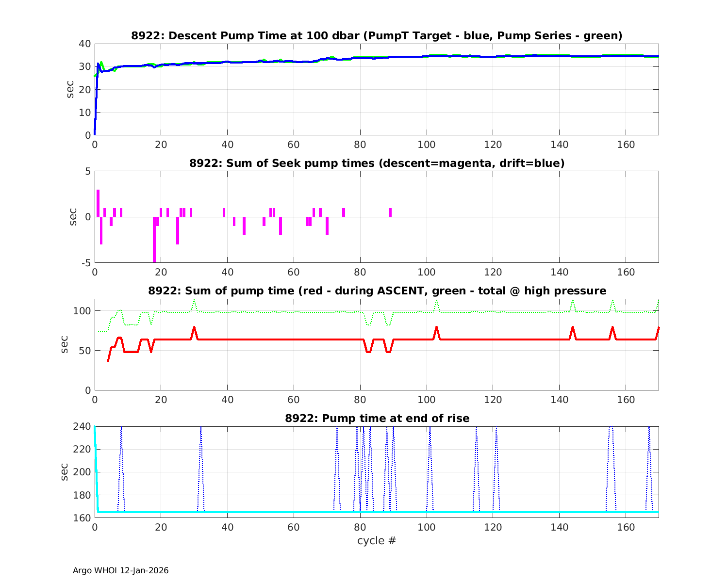
Task: Click the first positive magenta bar near cycle 1
Action: coord(98,204)
